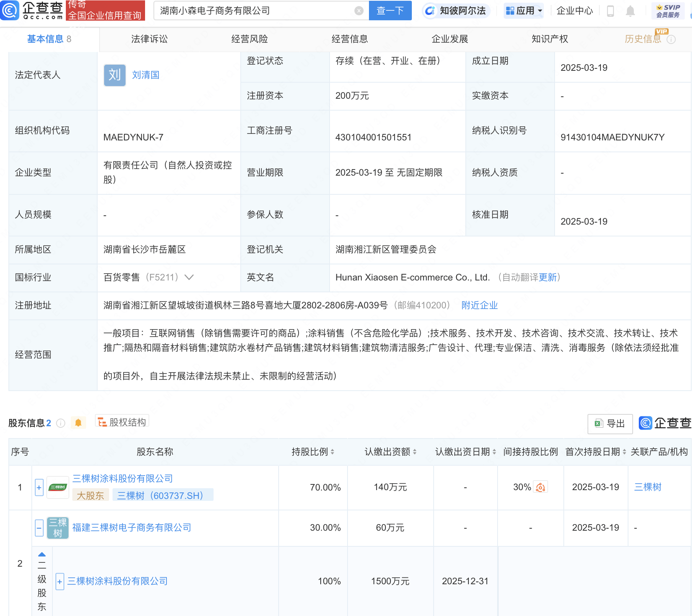Click the orange bell alert near 股东信息
The height and width of the screenshot is (616, 692).
coord(78,423)
